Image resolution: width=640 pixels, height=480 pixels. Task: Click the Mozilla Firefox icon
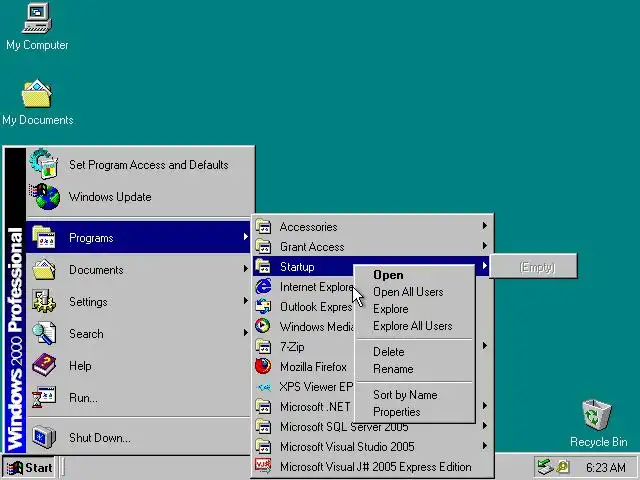[263, 367]
